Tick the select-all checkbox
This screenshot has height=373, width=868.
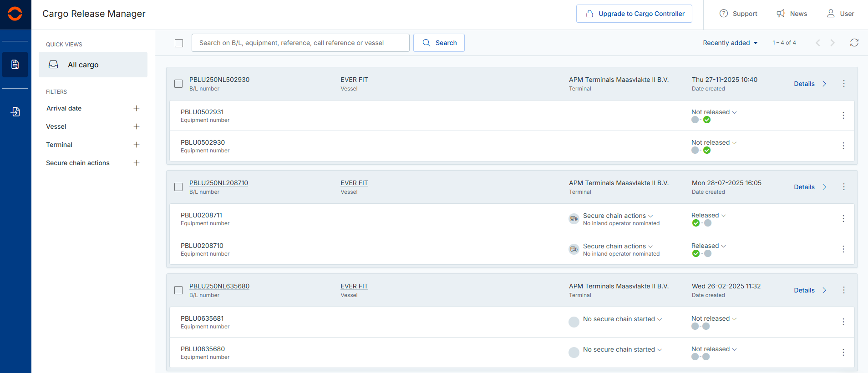coord(179,43)
